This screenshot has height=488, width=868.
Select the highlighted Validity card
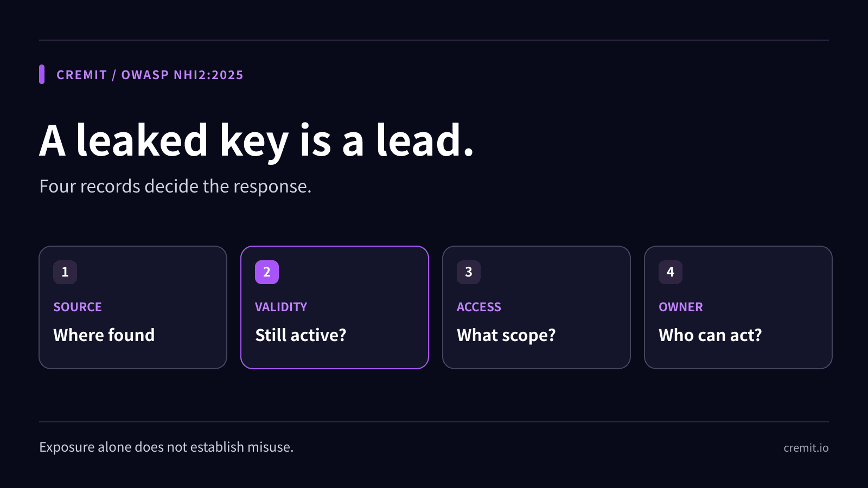point(335,307)
